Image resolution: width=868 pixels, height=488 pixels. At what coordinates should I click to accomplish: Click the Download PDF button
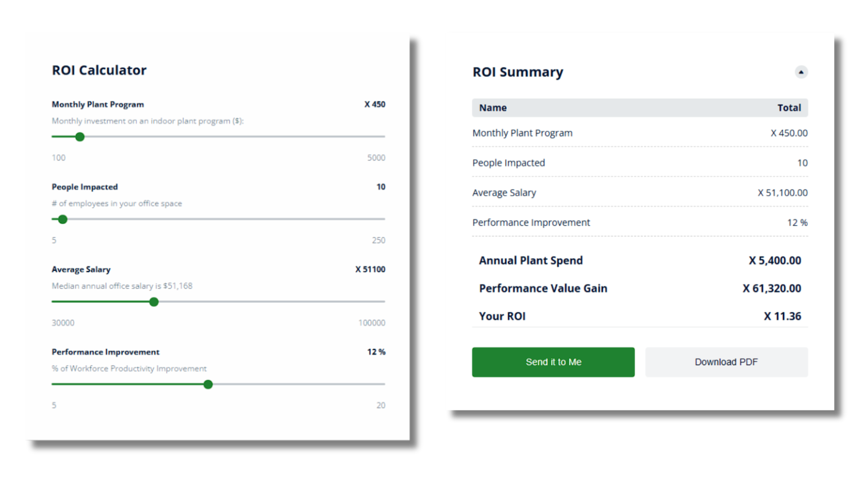coord(726,362)
